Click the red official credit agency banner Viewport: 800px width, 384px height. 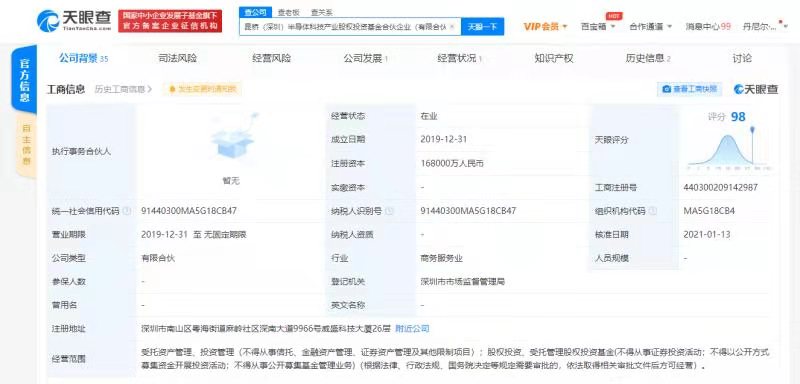pos(170,20)
